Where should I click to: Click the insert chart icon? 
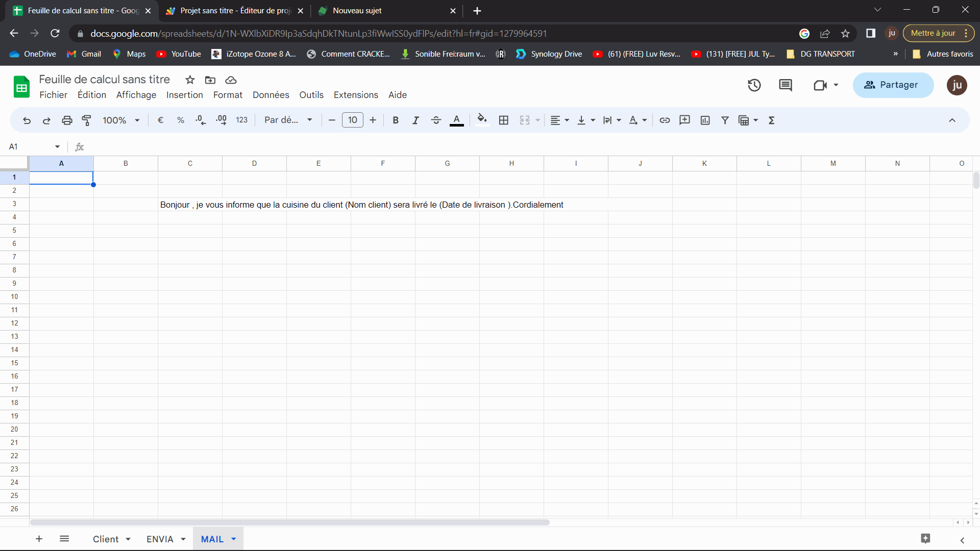pos(705,120)
